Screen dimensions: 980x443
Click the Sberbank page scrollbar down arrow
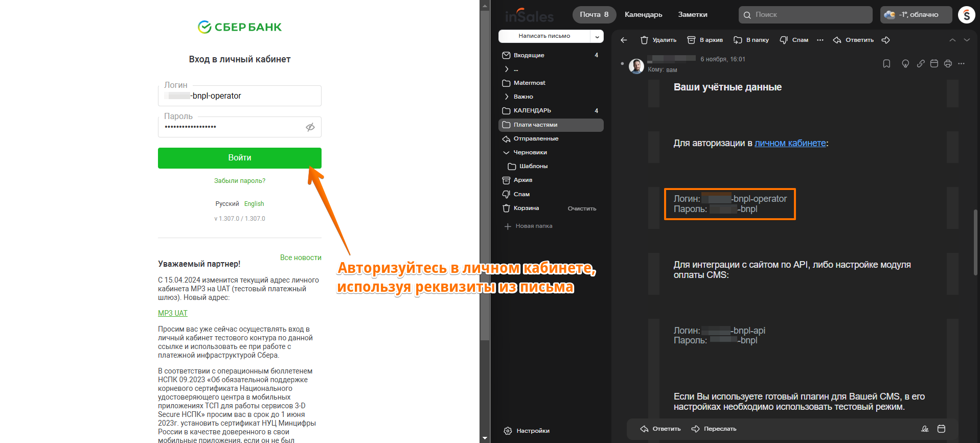[x=485, y=438]
